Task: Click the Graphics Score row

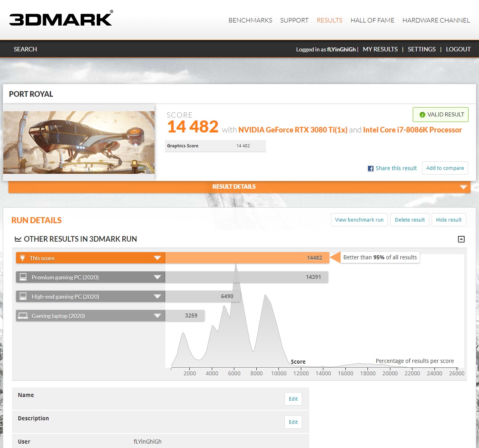Action: (215, 146)
